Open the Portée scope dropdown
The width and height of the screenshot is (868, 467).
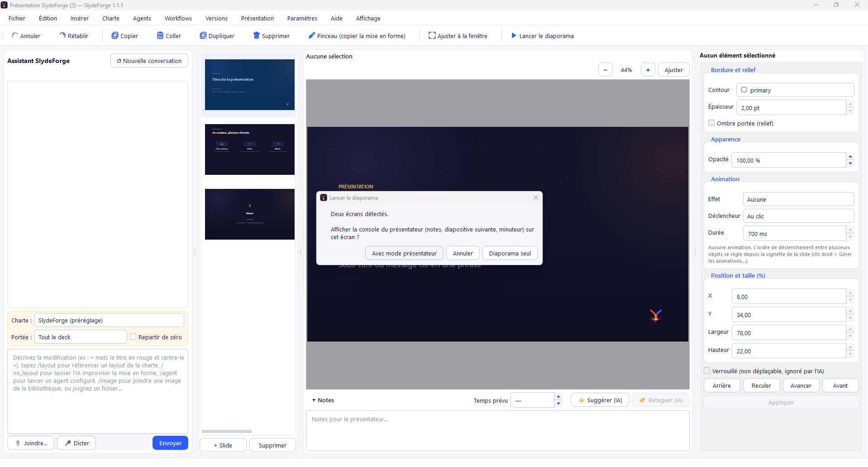[81, 337]
